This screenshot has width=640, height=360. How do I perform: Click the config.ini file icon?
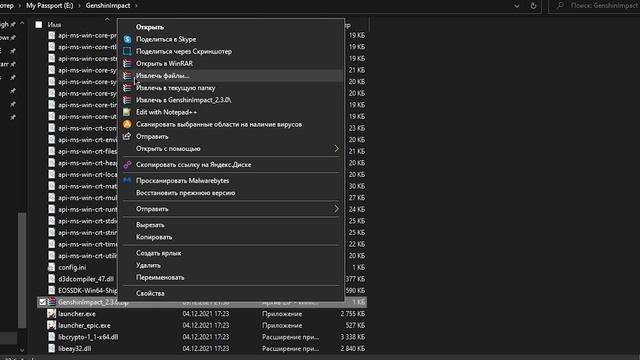pos(51,267)
